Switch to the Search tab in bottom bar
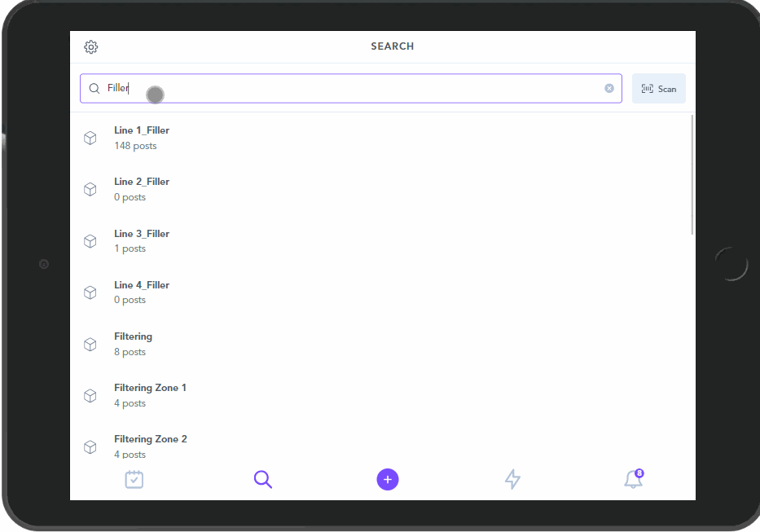 262,480
